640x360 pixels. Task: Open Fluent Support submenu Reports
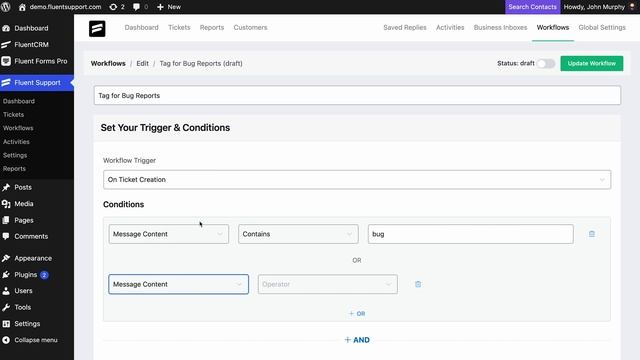[x=14, y=169]
